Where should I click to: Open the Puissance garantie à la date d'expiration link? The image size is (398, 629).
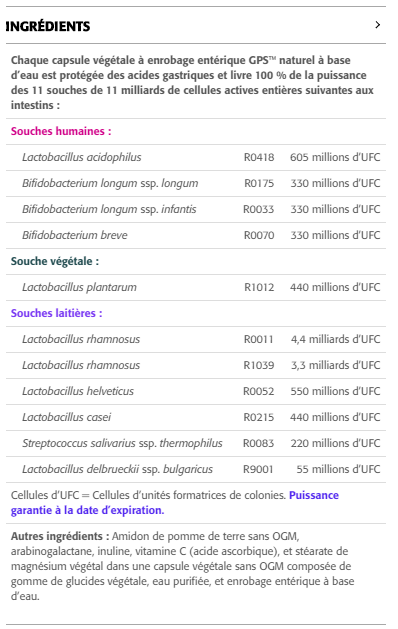tap(175, 503)
